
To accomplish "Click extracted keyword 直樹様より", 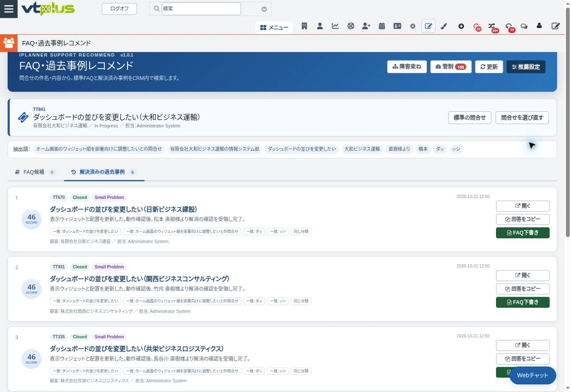I will click(x=399, y=149).
